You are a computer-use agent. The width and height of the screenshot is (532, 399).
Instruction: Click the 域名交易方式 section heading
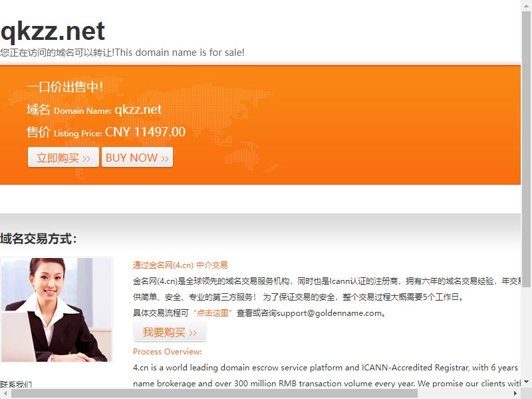(39, 239)
